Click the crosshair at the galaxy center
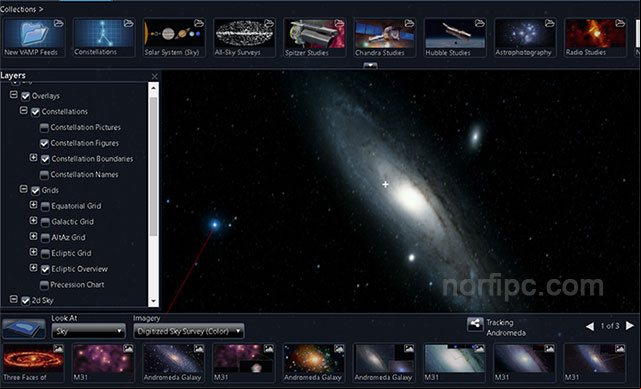The image size is (641, 389). [x=385, y=185]
